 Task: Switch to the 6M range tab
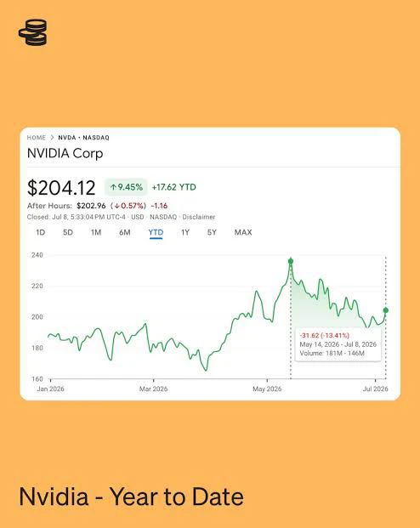point(125,232)
